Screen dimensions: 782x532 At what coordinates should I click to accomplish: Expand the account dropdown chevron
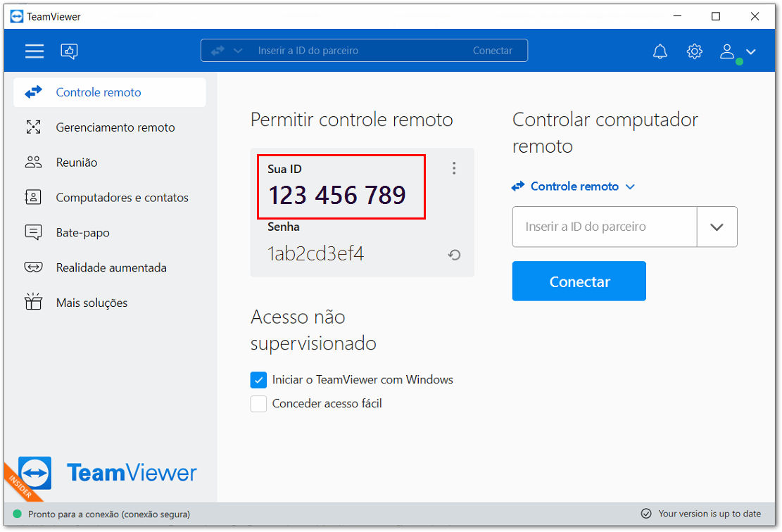click(x=750, y=51)
